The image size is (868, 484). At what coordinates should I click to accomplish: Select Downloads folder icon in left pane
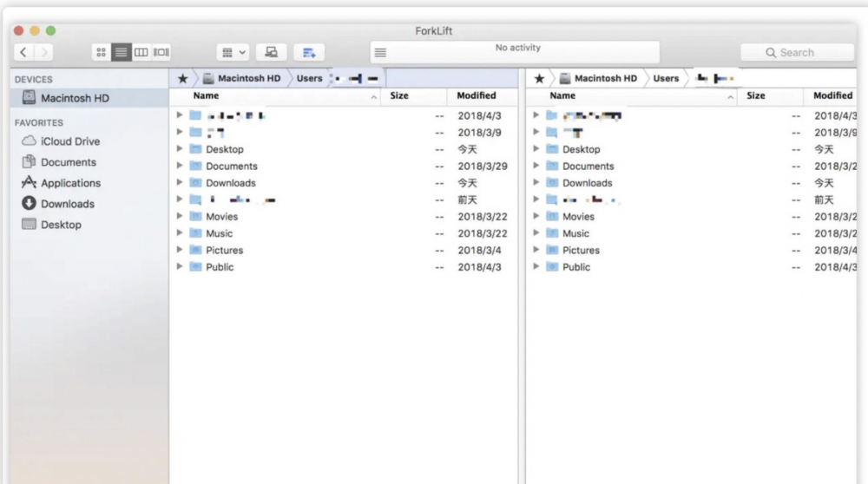point(195,182)
